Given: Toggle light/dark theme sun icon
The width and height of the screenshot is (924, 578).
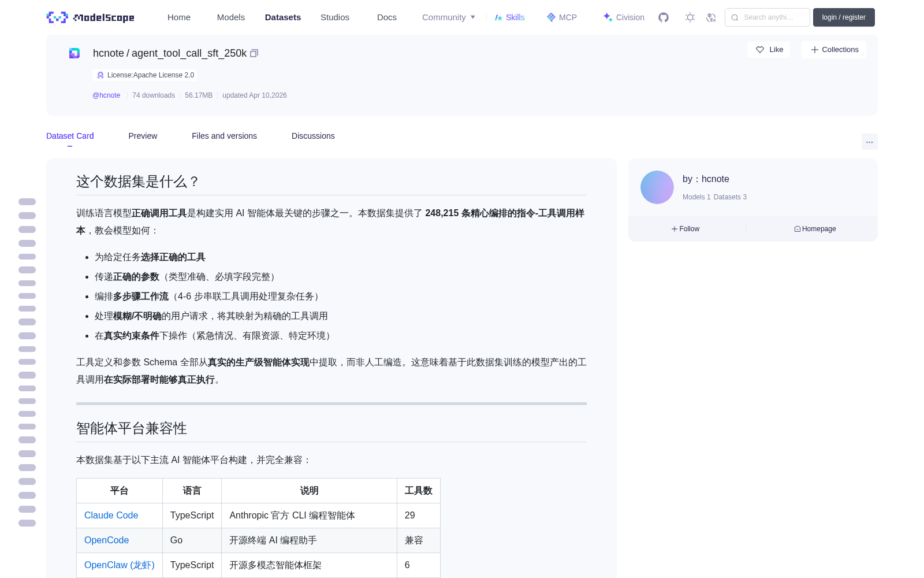Looking at the screenshot, I should click(690, 17).
